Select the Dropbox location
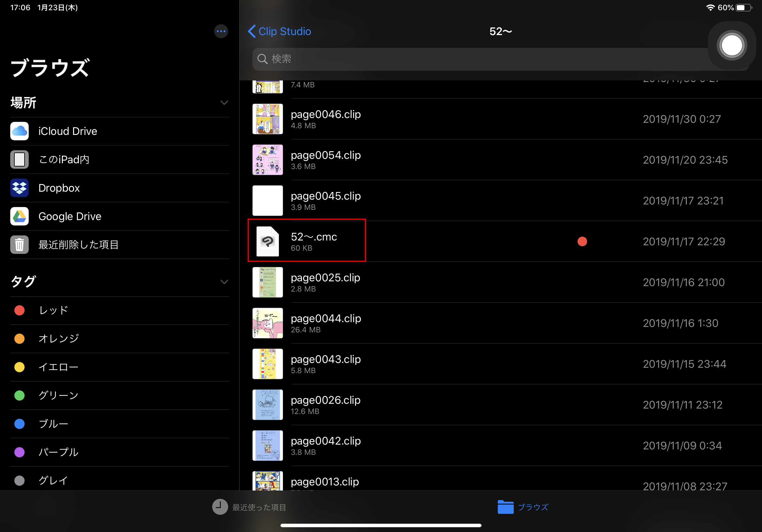The width and height of the screenshot is (762, 532). tap(59, 188)
